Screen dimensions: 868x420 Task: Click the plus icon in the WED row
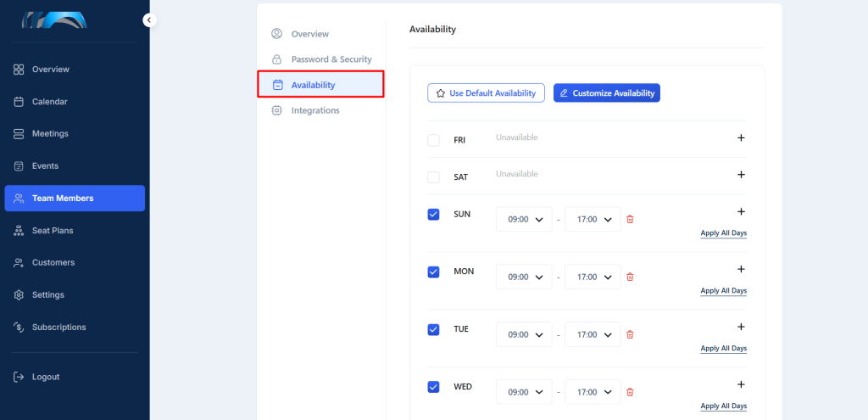point(741,384)
